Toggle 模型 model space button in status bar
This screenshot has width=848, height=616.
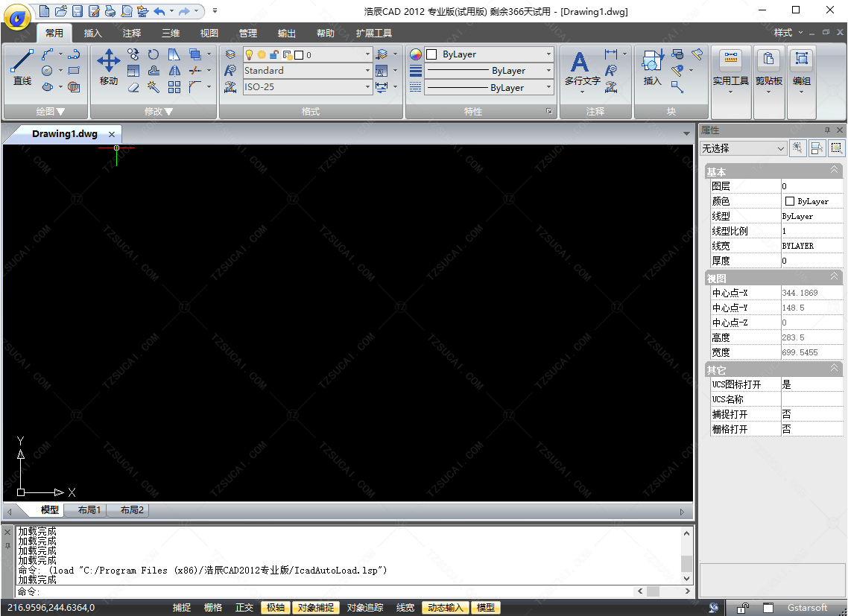coord(486,608)
